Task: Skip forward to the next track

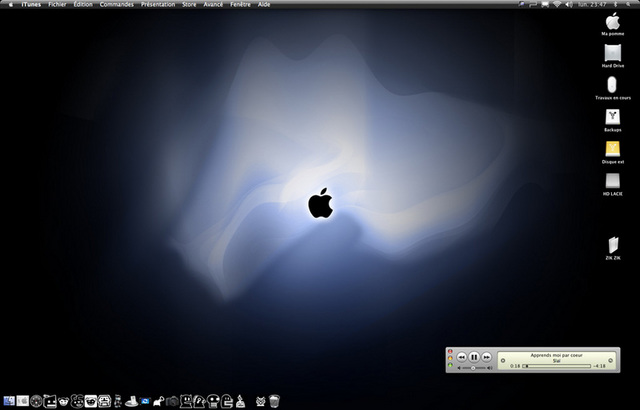Action: 486,357
